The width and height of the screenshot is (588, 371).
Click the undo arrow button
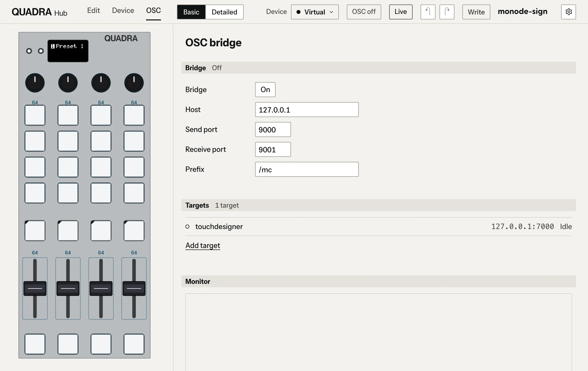click(x=428, y=12)
